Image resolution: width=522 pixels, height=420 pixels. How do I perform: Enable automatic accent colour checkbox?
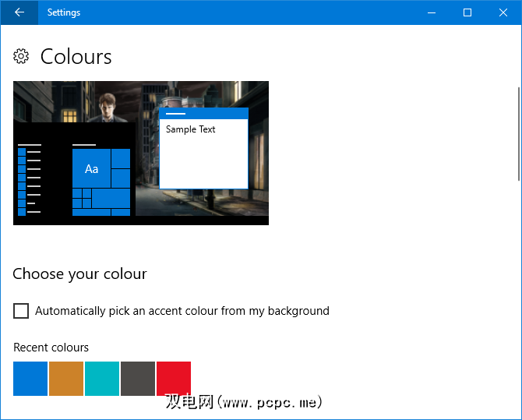click(x=21, y=311)
